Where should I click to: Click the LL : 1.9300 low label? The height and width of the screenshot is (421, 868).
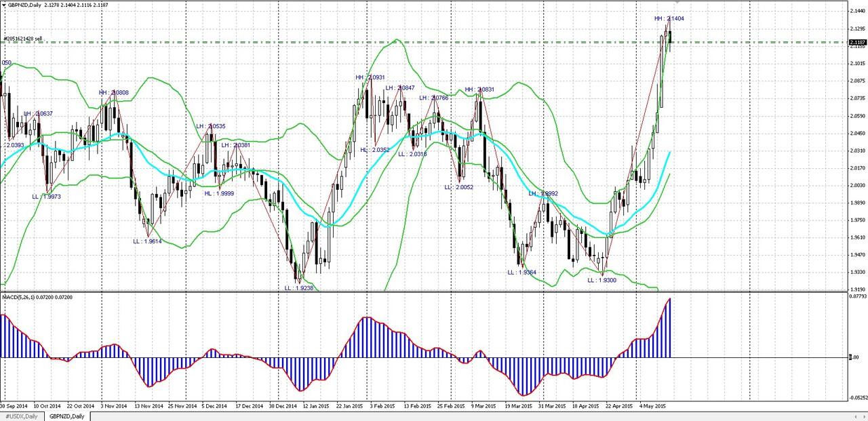pos(601,279)
